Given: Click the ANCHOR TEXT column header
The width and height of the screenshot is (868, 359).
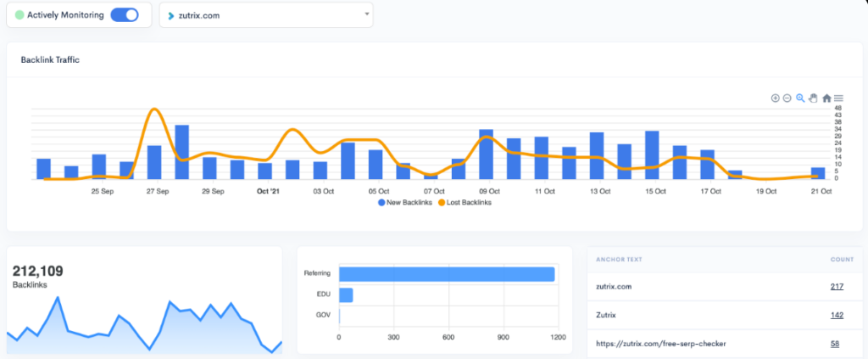Looking at the screenshot, I should point(619,260).
